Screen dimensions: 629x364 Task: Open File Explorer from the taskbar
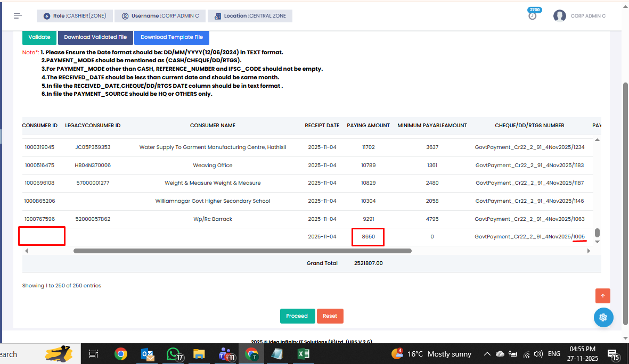tap(199, 354)
